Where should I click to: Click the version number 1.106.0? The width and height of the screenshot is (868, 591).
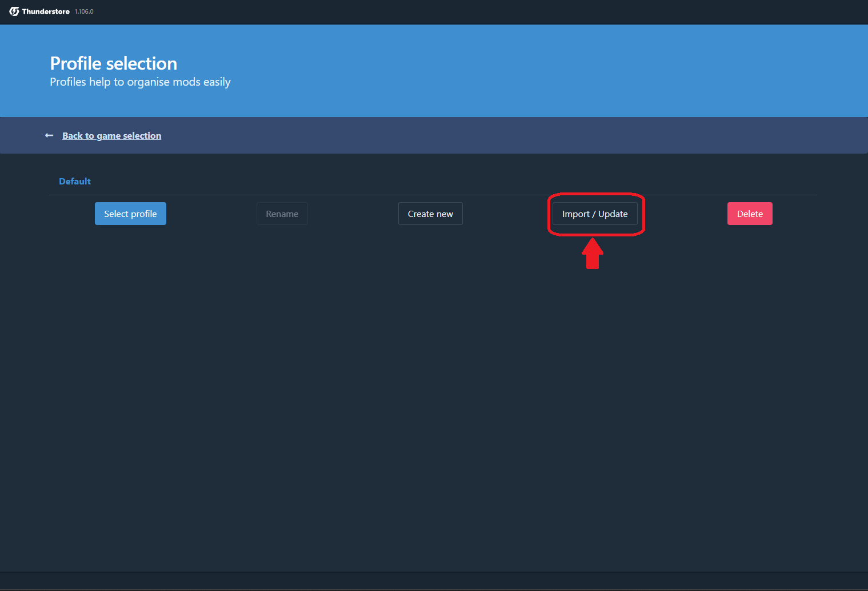pos(84,11)
